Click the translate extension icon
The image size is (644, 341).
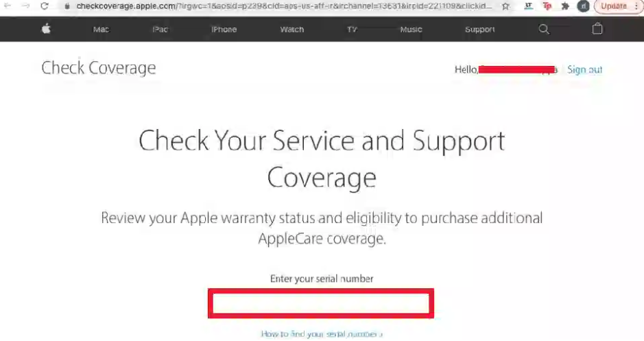(x=528, y=6)
